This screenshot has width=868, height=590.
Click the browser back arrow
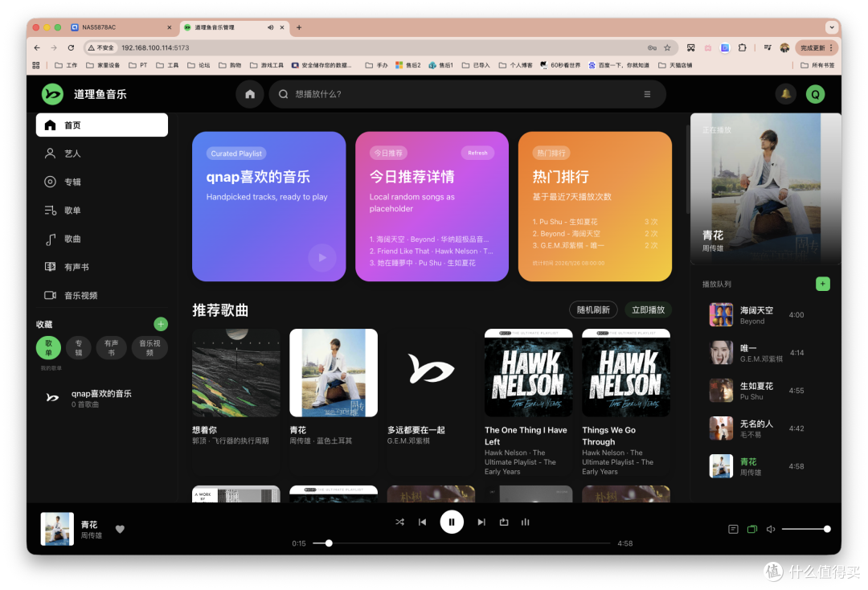(37, 47)
